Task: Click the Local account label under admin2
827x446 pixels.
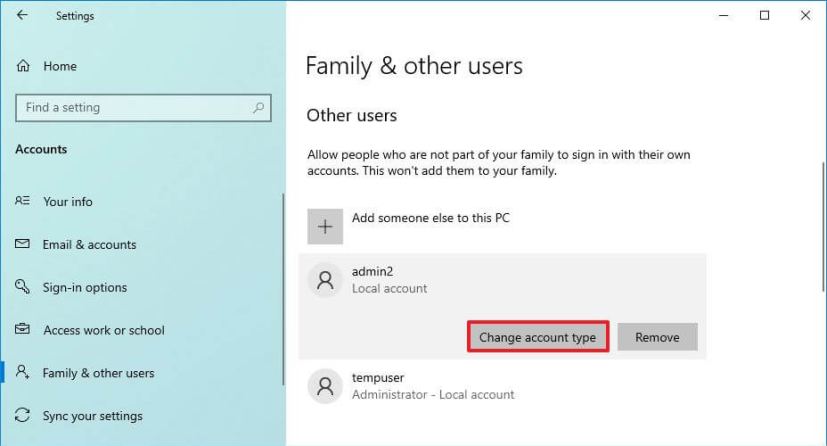Action: (390, 288)
